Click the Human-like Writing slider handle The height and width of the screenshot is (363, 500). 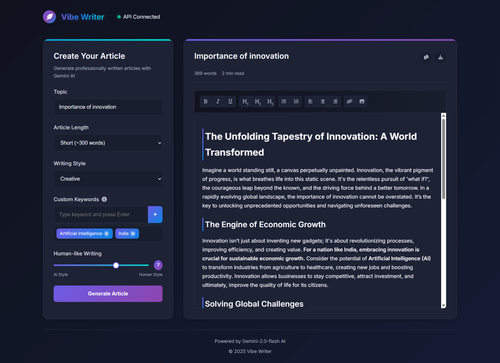(116, 265)
